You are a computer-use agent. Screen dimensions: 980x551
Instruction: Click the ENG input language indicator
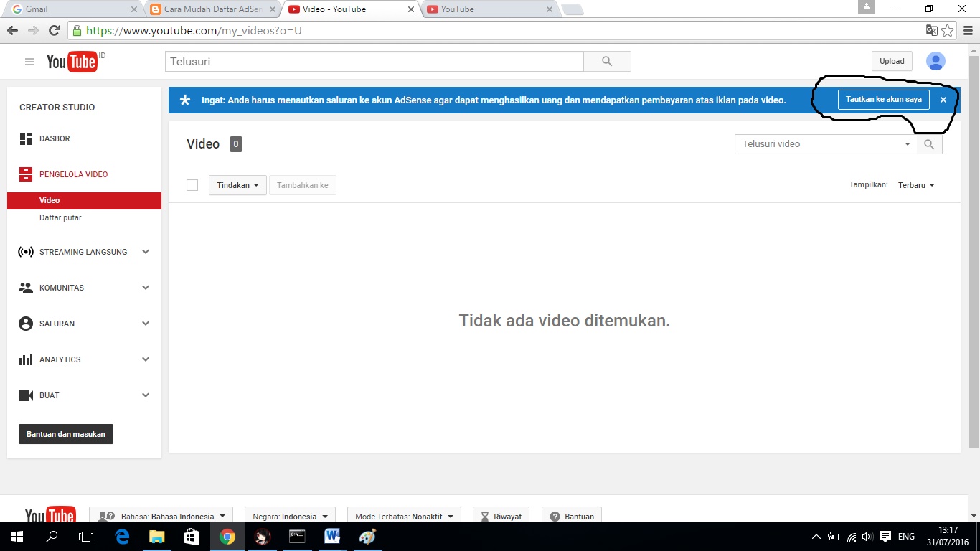906,537
